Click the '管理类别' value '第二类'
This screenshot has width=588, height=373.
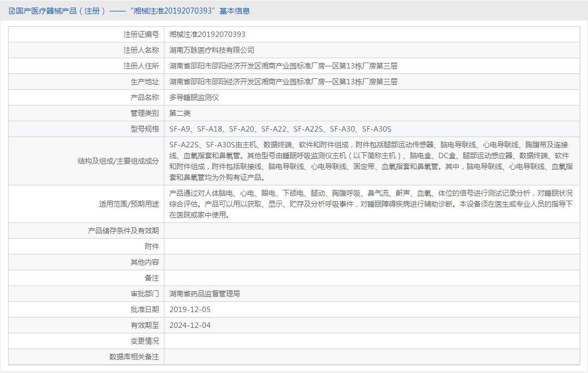[x=180, y=113]
